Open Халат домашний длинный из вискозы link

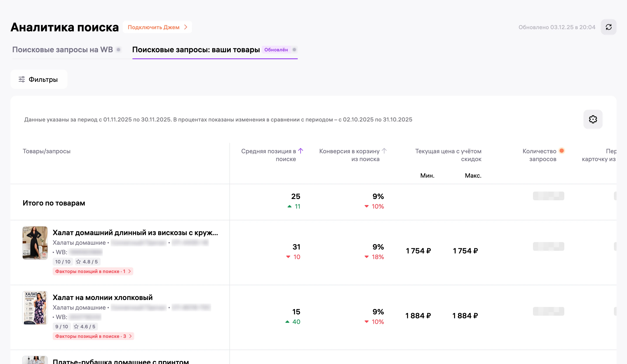135,233
